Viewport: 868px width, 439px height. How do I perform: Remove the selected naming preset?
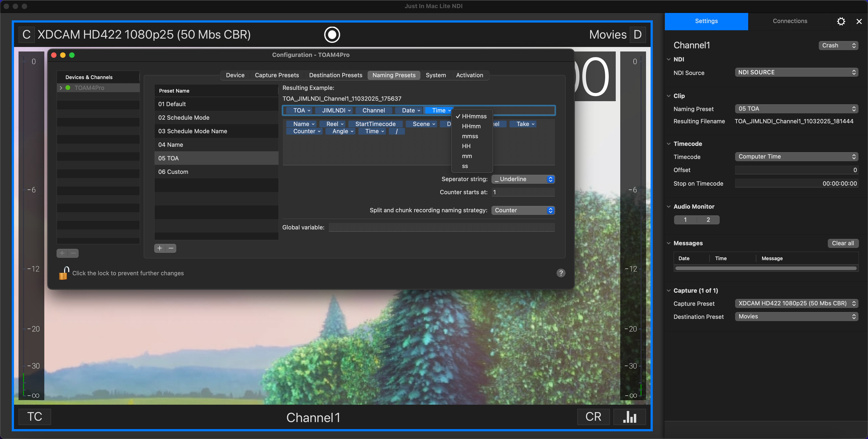click(171, 248)
